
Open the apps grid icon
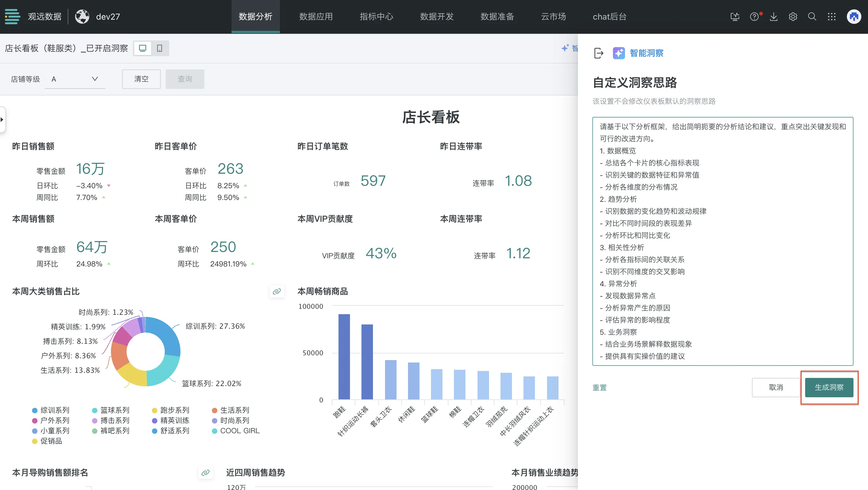832,17
